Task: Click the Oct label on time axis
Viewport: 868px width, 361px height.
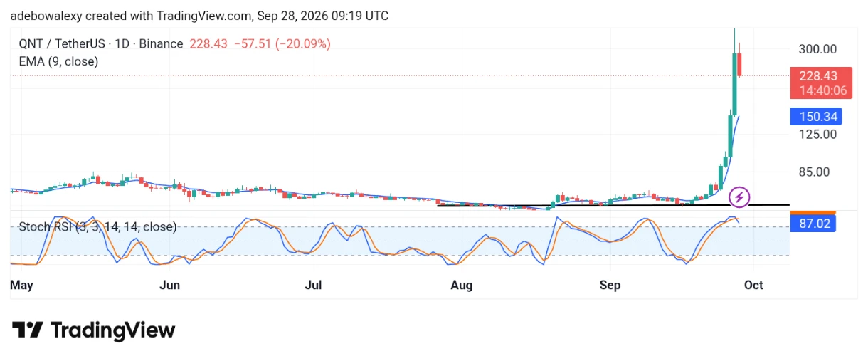Action: tap(753, 285)
